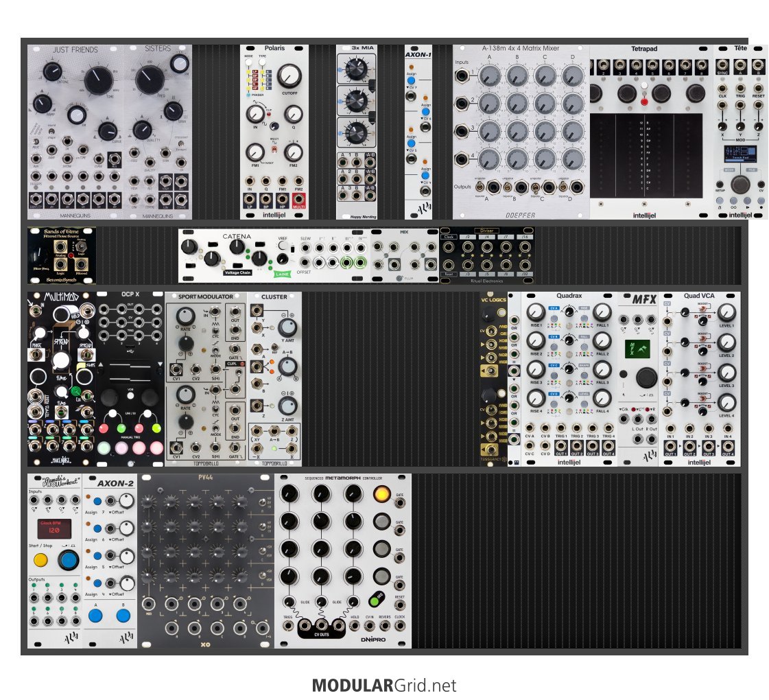Click the lit yellow button on Metamorph
Screen dimensions: 769x700
(x=381, y=494)
